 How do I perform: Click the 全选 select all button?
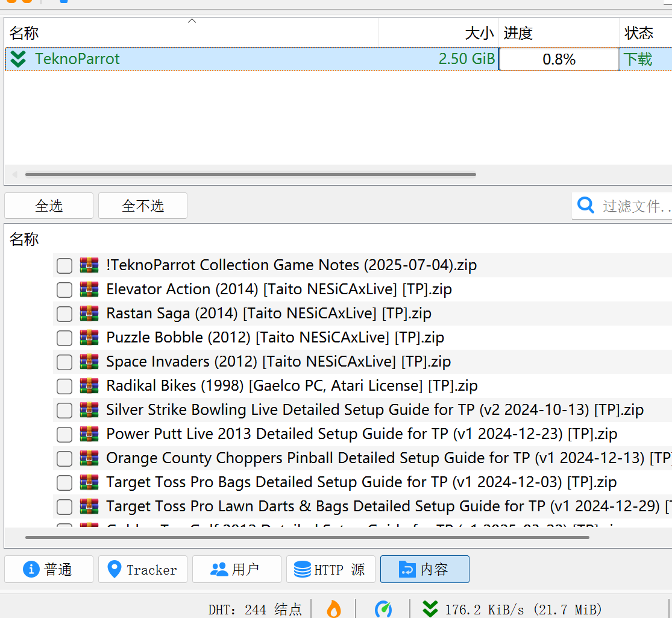click(x=49, y=206)
